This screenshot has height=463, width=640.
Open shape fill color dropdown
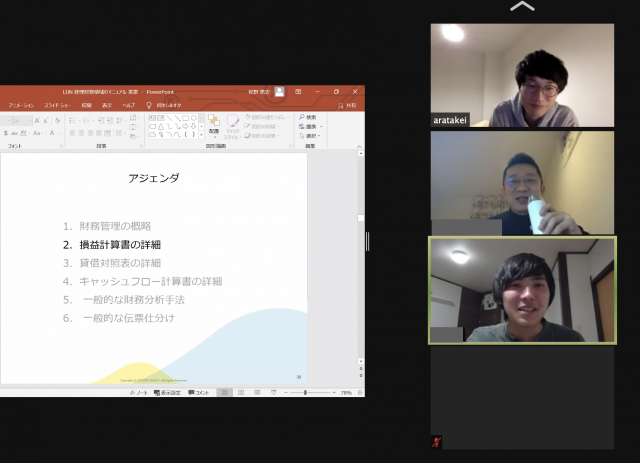pos(268,117)
